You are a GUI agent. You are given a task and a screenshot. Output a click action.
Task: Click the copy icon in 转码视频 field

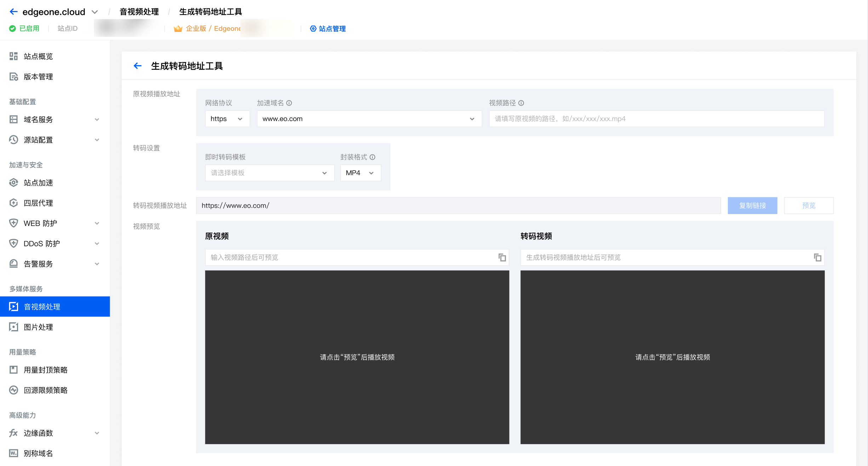click(x=817, y=258)
